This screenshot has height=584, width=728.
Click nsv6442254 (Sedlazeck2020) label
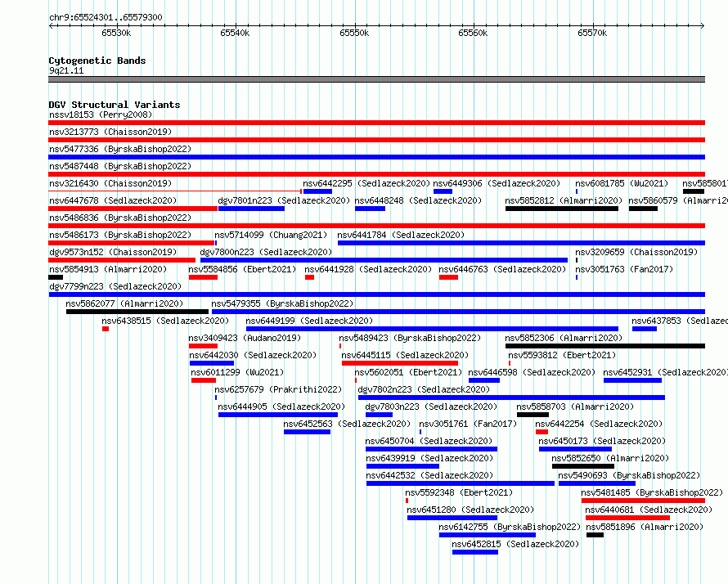click(599, 424)
